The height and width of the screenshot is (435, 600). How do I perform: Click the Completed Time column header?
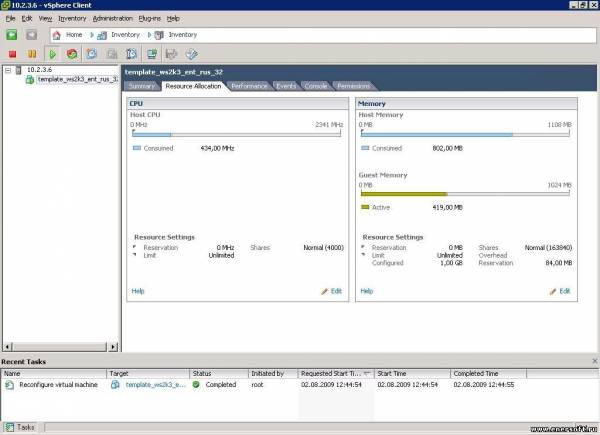pyautogui.click(x=489, y=373)
